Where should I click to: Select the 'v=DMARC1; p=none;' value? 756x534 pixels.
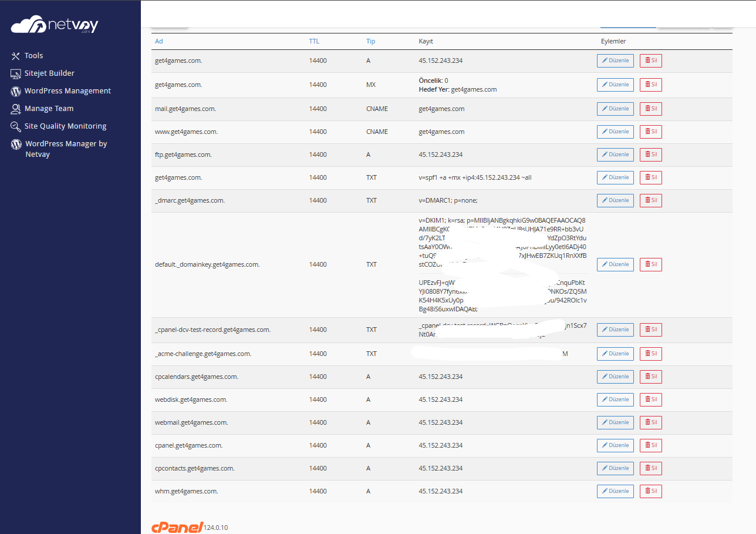coord(448,200)
